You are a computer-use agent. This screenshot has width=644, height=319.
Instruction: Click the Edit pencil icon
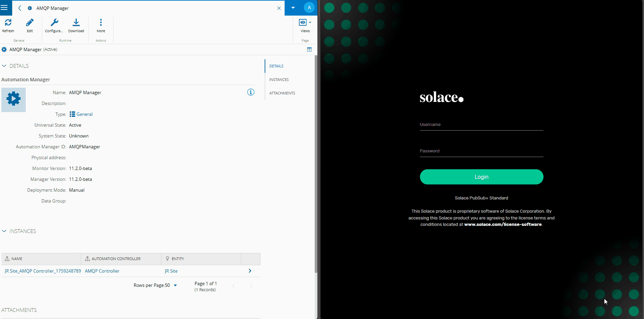coord(30,23)
